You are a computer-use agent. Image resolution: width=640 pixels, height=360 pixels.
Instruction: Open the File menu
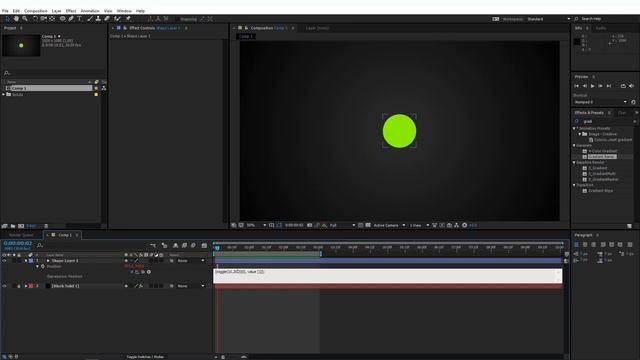pyautogui.click(x=5, y=11)
